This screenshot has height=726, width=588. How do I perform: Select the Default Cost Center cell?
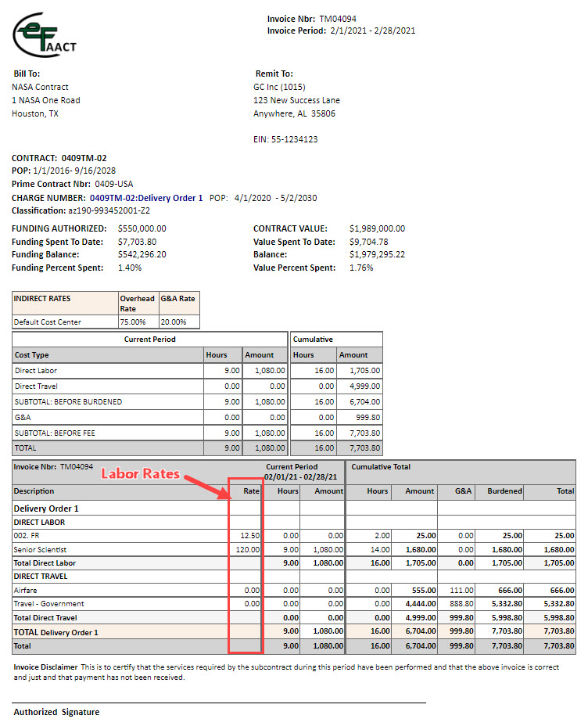[47, 322]
